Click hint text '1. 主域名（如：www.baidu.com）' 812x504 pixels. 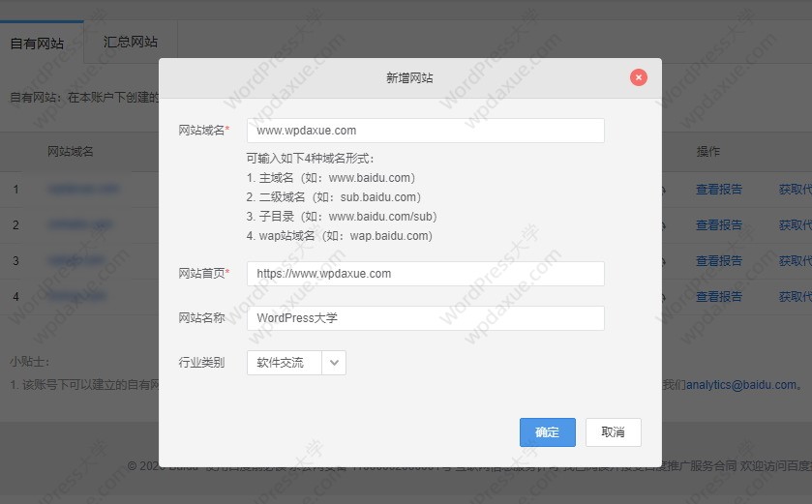click(x=331, y=178)
